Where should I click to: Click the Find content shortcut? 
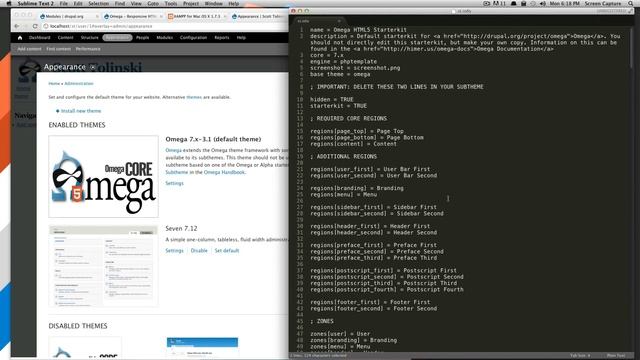pos(58,49)
